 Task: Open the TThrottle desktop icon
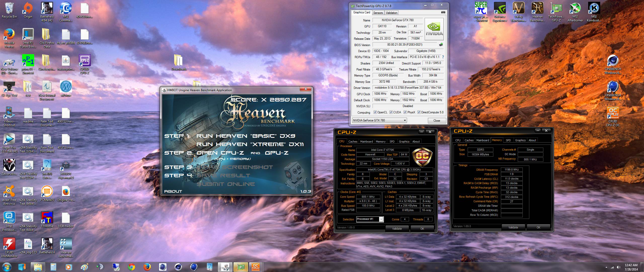click(x=47, y=219)
